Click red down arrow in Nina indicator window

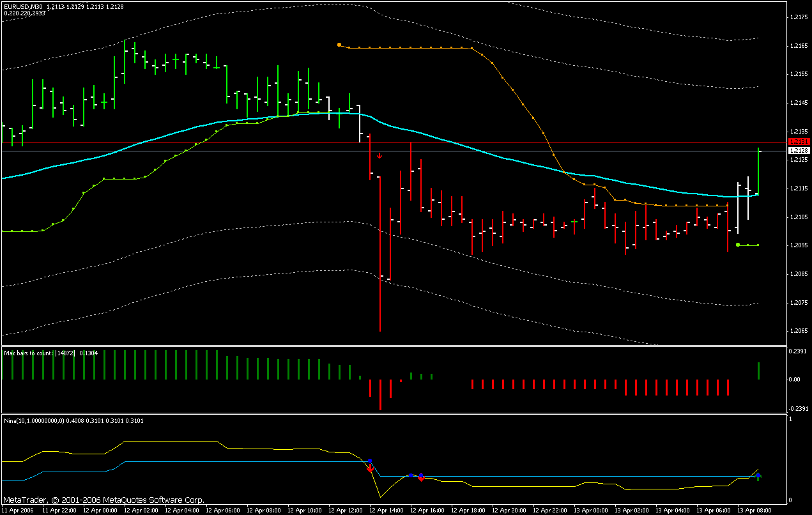[370, 468]
